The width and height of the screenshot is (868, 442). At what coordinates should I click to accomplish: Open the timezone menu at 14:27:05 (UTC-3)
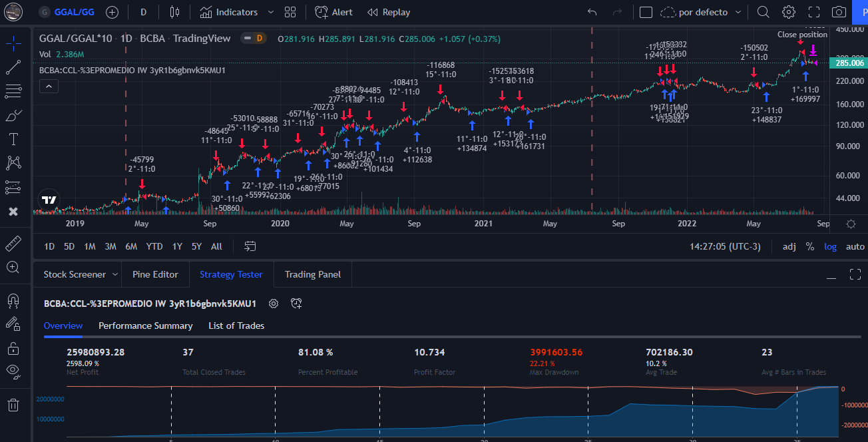click(x=725, y=246)
